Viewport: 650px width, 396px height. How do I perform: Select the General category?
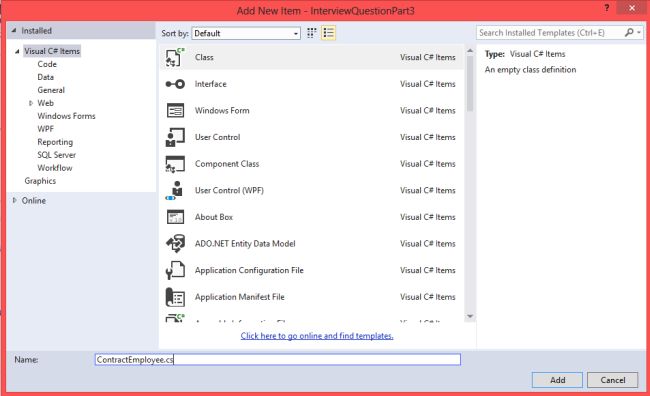click(51, 90)
